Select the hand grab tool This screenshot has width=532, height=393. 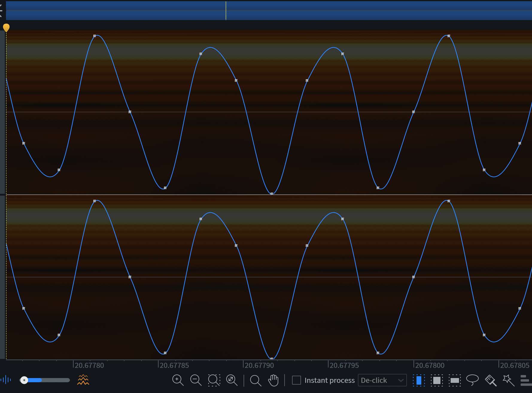coord(273,380)
